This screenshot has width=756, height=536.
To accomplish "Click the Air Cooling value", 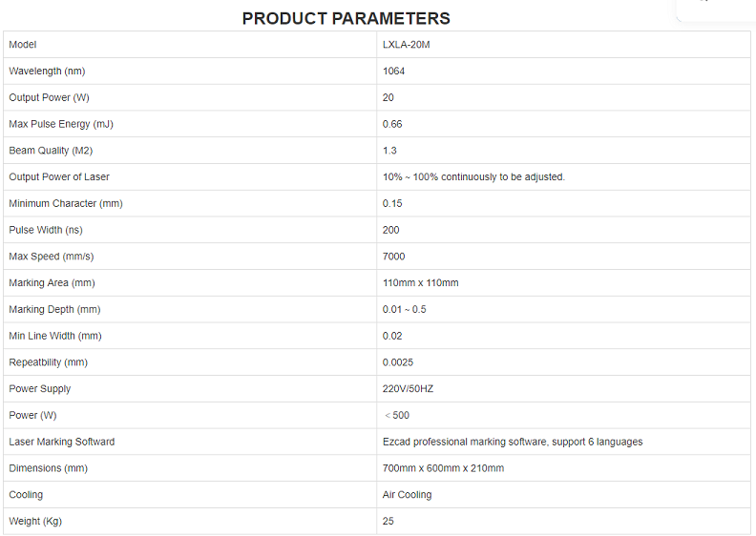I will pos(407,495).
